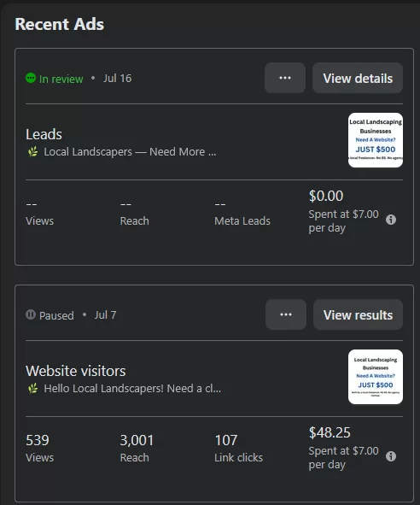Click the leaf emoji on Website visitors ad

32,389
